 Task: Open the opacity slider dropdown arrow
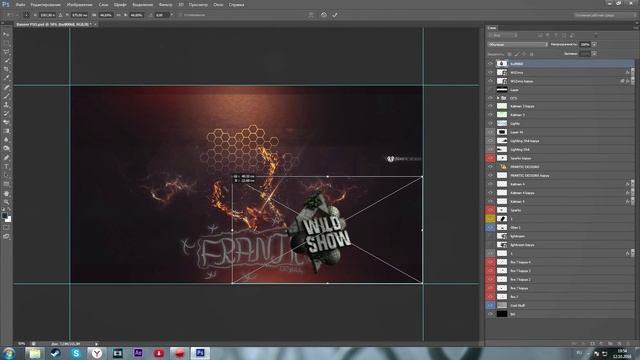pos(594,44)
